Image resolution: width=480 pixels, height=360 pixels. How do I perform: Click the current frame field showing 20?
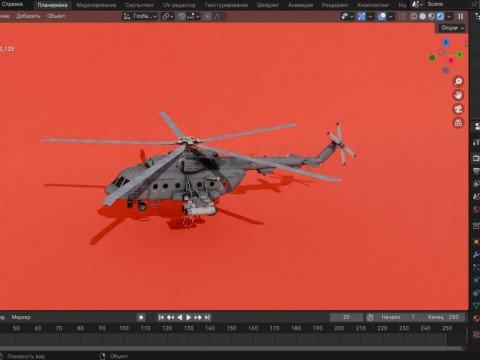(346, 317)
